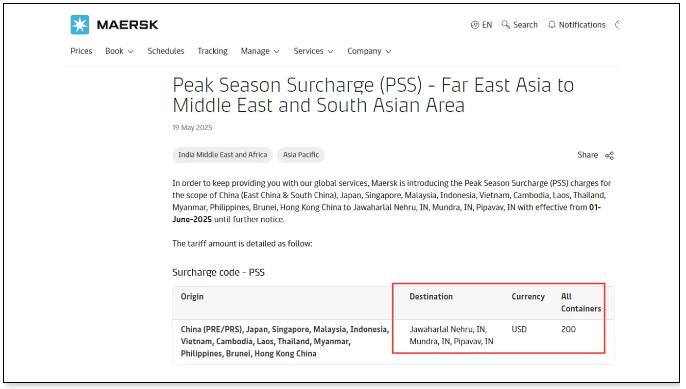
Task: Expand the Manage dropdown chevron
Action: (276, 52)
